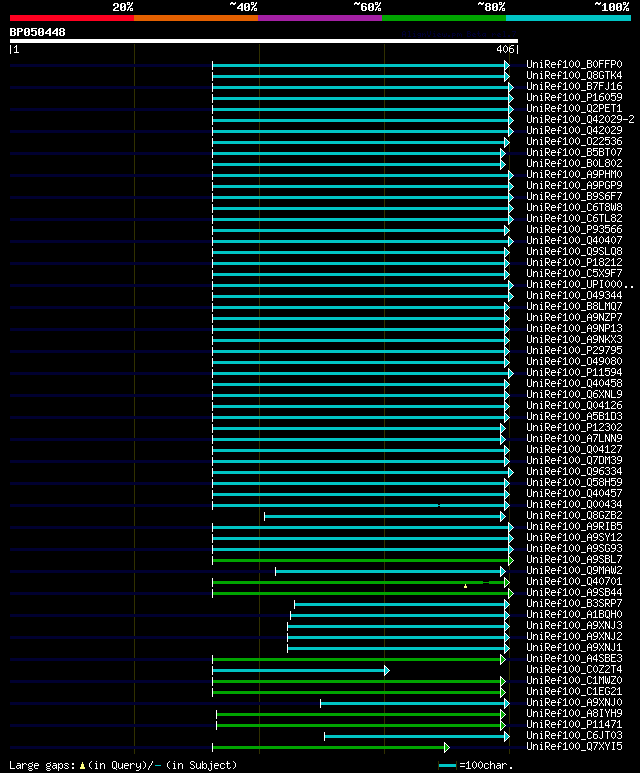Screen dimensions: 640x773
Task: Click the UniRef100_B0FFP0 label
Action: point(574,65)
